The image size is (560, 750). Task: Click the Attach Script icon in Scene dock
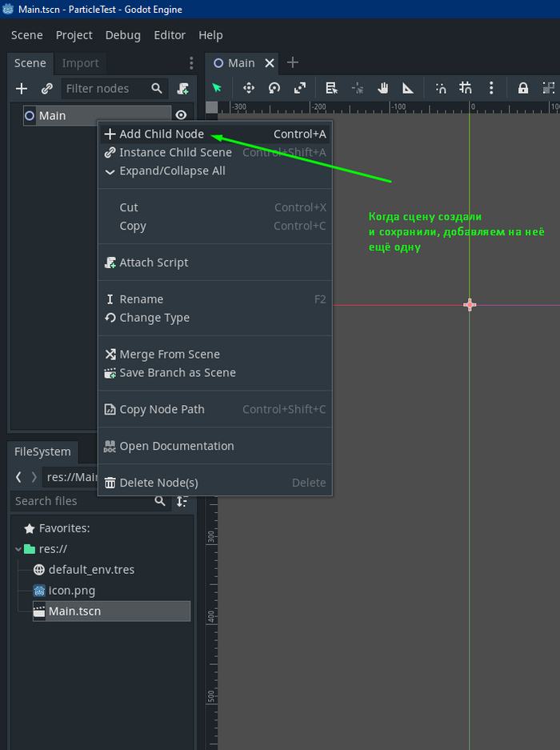click(183, 89)
